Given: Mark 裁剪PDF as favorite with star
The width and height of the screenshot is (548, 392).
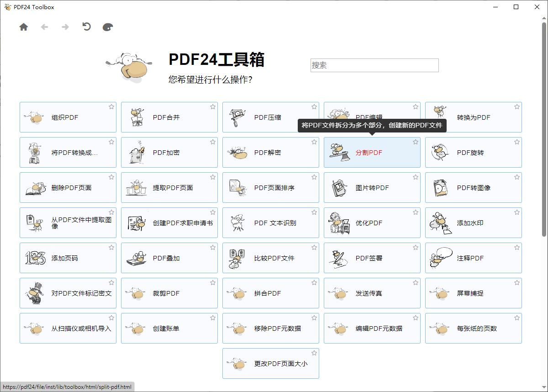Looking at the screenshot, I should (x=212, y=282).
